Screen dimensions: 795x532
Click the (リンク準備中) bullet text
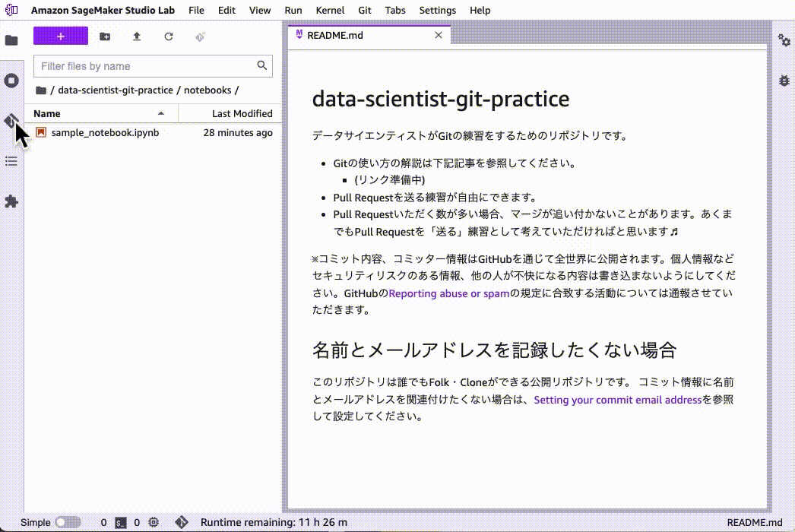389,180
